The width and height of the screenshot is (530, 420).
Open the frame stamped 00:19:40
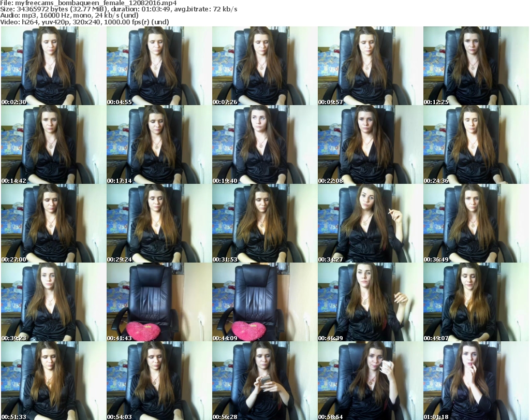[264, 144]
